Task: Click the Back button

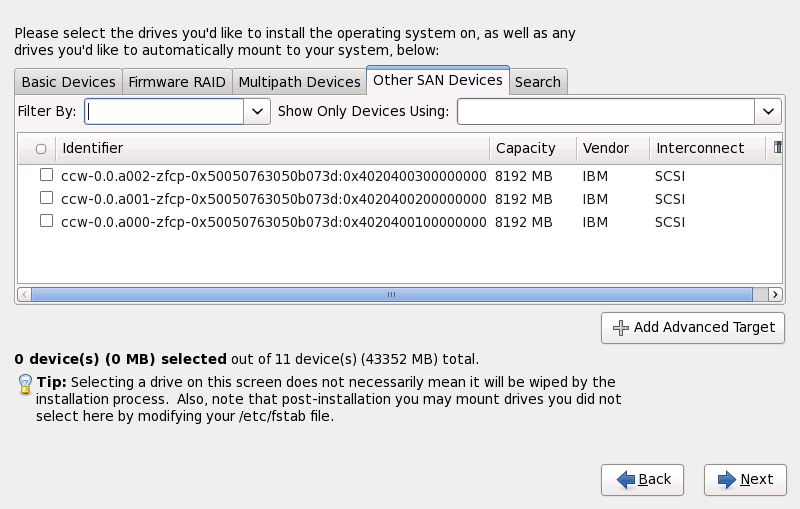Action: 642,480
